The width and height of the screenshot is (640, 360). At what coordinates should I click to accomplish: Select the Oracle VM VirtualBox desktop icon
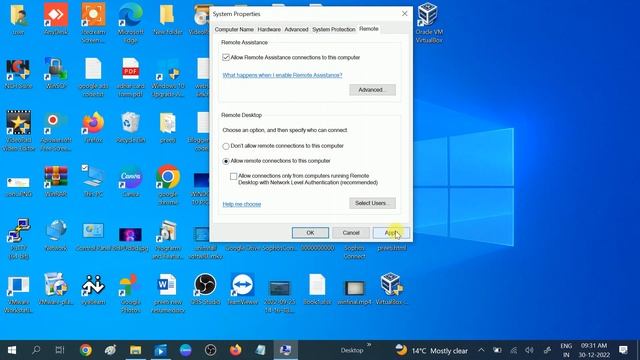(429, 22)
